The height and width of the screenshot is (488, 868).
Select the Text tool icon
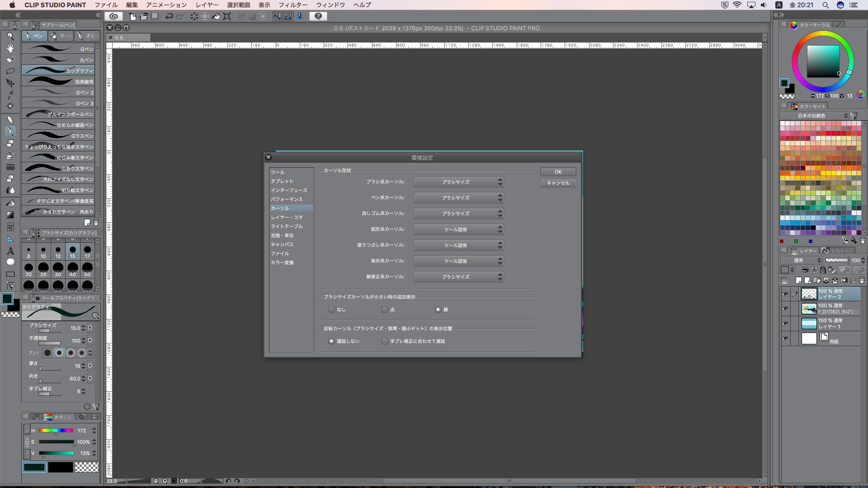click(x=10, y=251)
